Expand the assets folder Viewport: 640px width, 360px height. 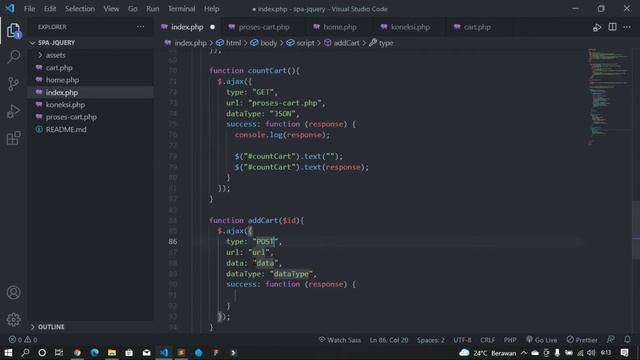(x=56, y=55)
